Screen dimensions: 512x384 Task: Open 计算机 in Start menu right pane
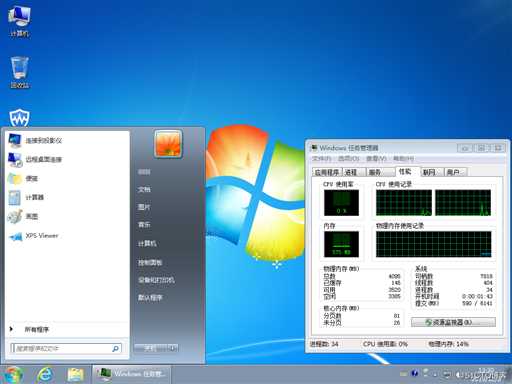click(x=147, y=243)
